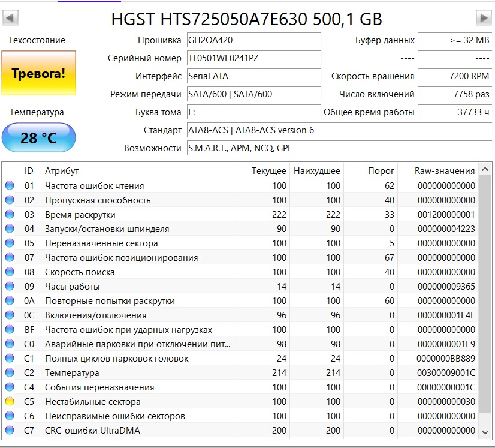Click the yellow status dot for Нестабильные сектора
The width and height of the screenshot is (495, 448).
point(10,402)
